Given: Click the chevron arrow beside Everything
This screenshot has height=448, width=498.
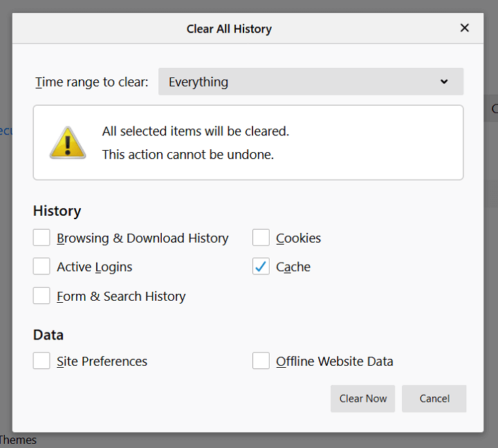Looking at the screenshot, I should [444, 82].
